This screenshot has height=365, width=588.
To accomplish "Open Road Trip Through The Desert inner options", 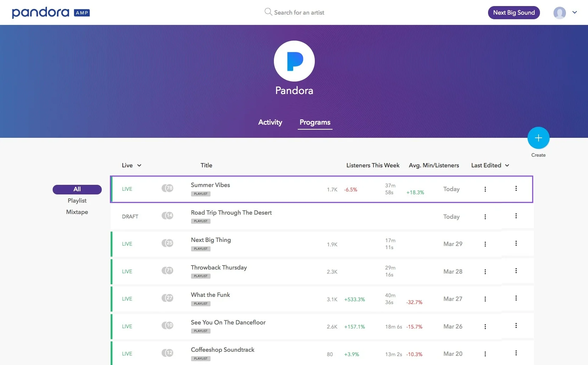I will [x=485, y=217].
